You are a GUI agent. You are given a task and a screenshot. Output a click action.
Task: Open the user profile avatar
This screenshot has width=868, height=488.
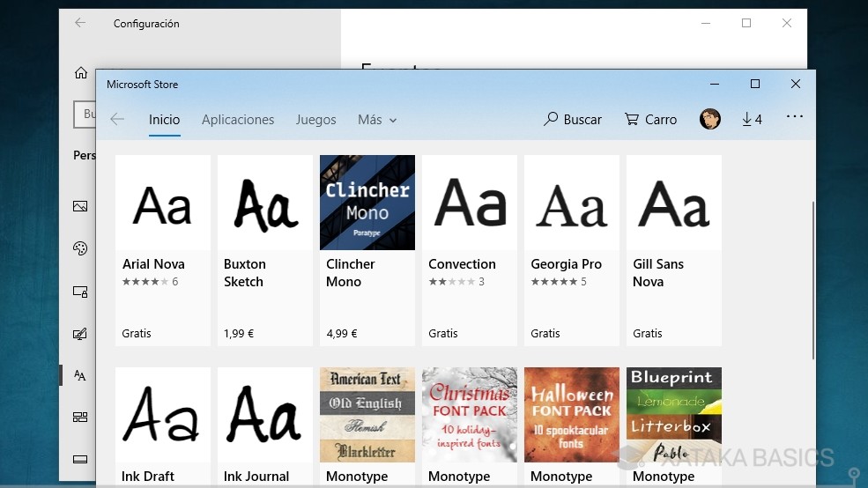click(x=709, y=119)
